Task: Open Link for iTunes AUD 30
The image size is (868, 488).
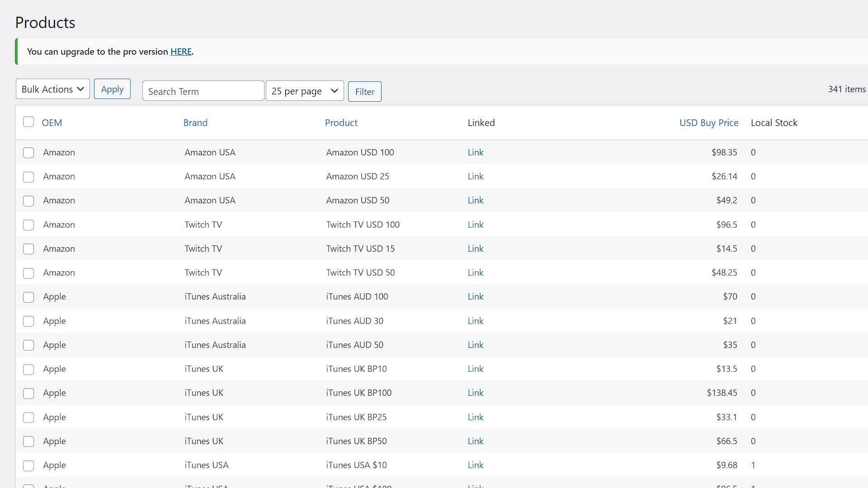Action: [475, 321]
